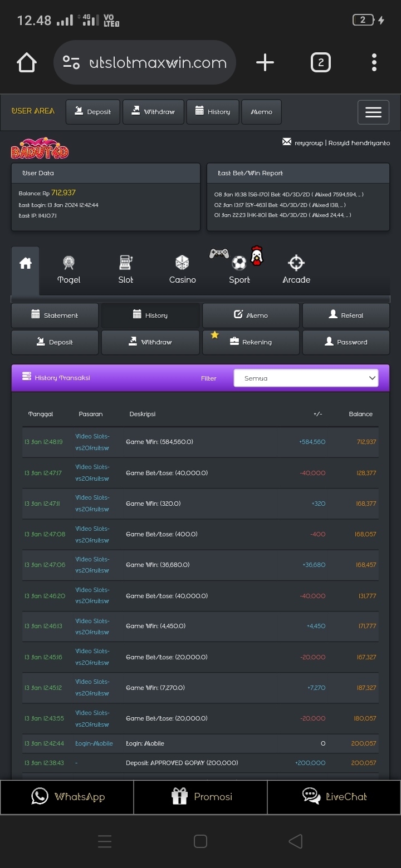Screen dimensions: 401x868
Task: Start a LiveChat session
Action: (x=334, y=797)
